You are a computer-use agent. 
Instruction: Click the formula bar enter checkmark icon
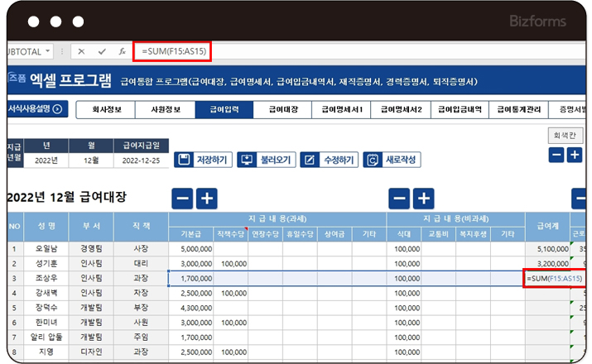pyautogui.click(x=102, y=51)
